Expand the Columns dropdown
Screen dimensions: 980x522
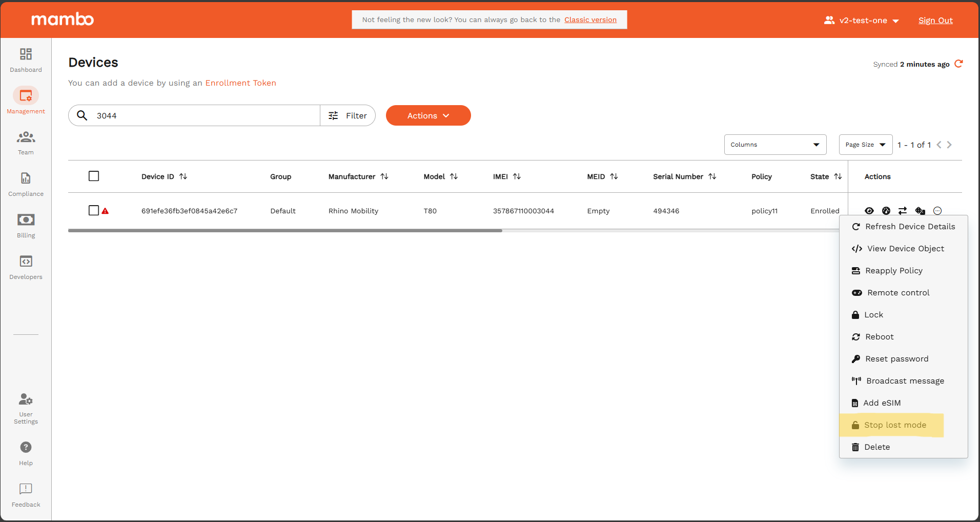775,145
